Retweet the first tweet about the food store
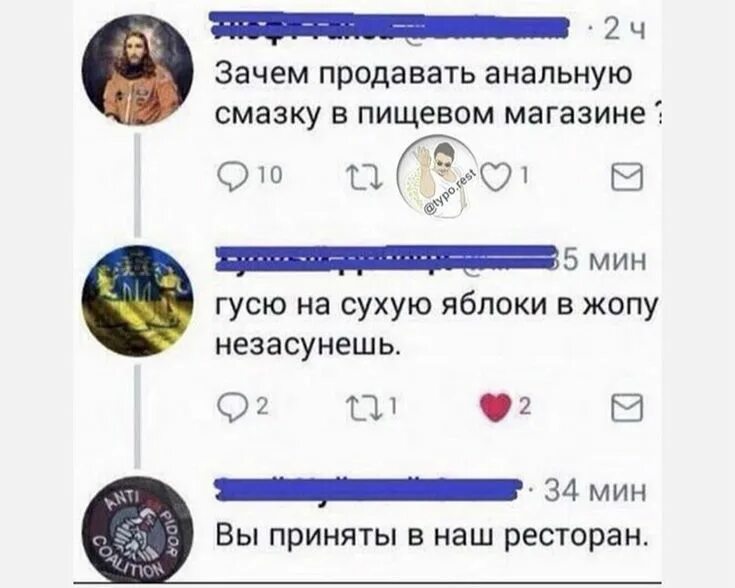 364,178
